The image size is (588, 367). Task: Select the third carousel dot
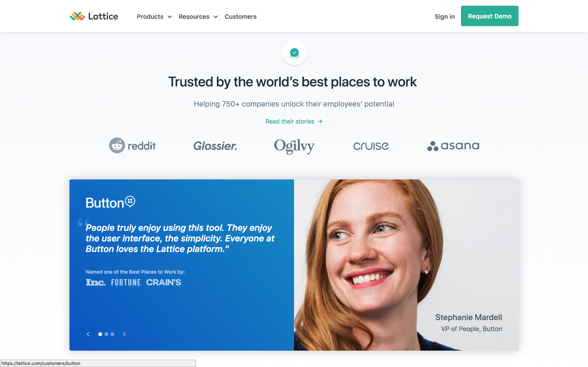tap(112, 334)
